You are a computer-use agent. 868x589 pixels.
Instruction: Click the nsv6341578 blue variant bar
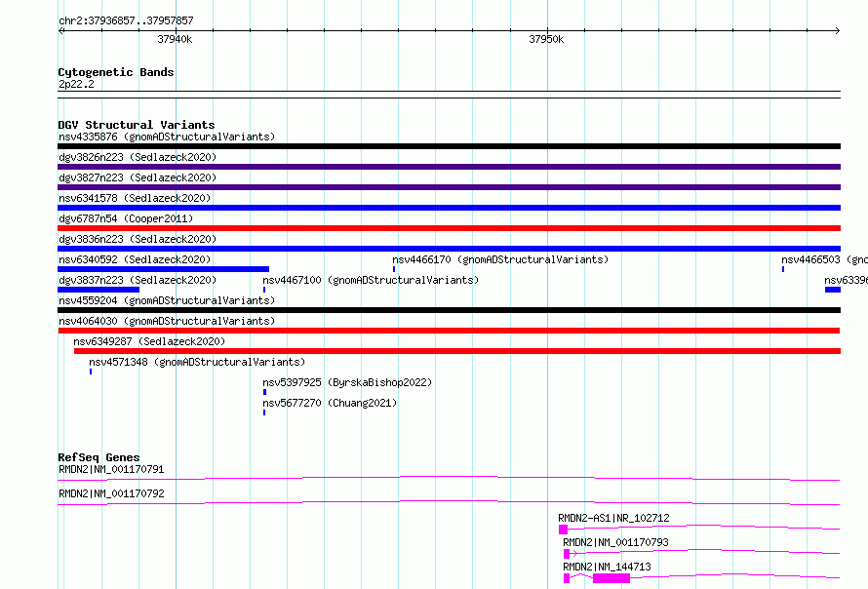coord(449,208)
